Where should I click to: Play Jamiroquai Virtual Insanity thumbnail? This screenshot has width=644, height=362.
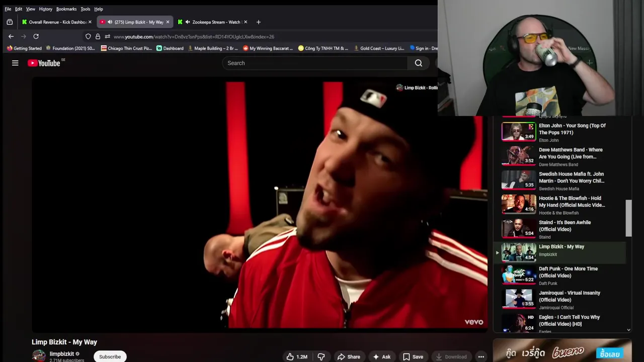pos(519,299)
